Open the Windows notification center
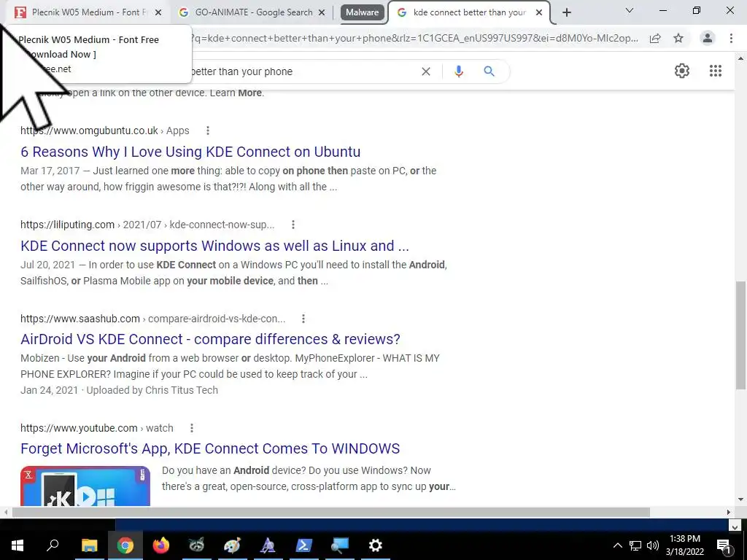747x560 pixels. [724, 546]
